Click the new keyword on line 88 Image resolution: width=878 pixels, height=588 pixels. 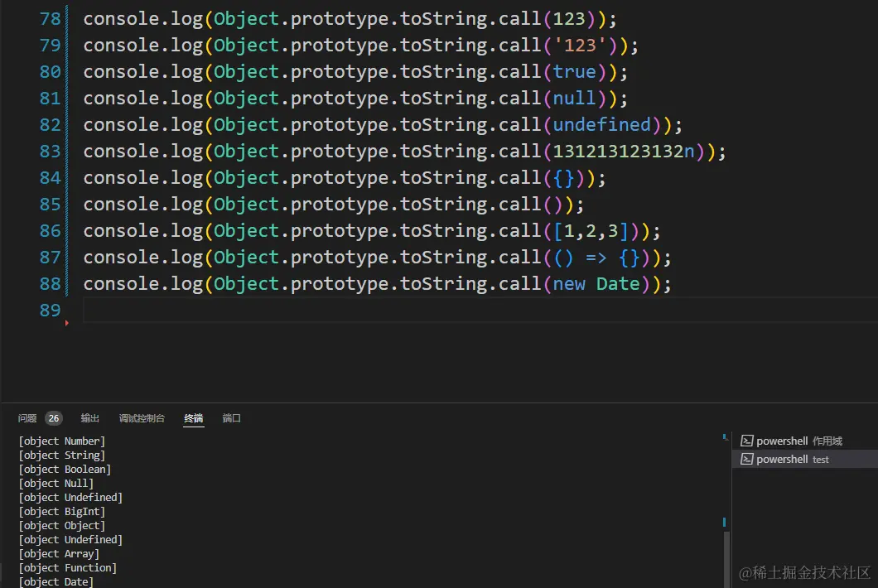pos(569,284)
